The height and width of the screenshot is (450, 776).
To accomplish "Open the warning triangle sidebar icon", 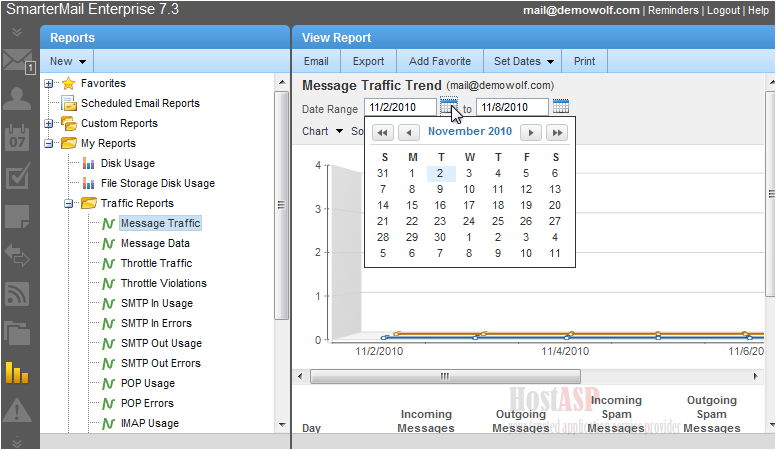I will (x=17, y=410).
